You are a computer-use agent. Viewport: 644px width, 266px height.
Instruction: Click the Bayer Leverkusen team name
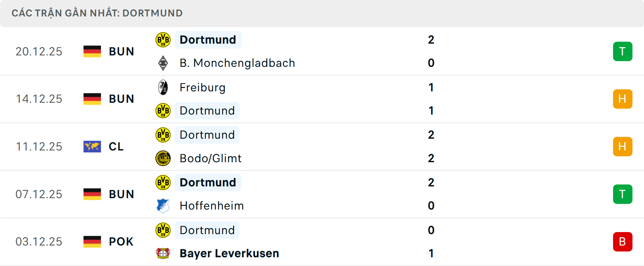(229, 254)
